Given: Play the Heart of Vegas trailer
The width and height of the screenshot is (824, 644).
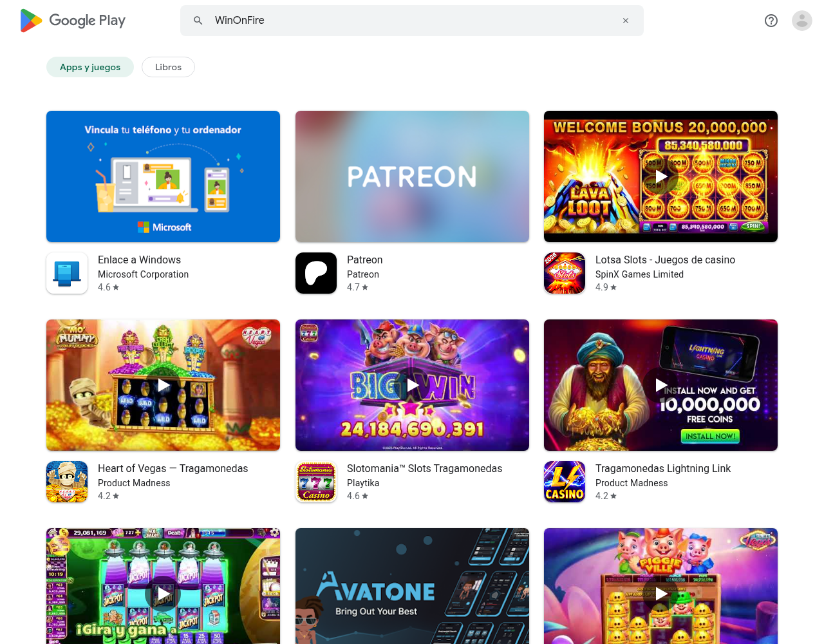Looking at the screenshot, I should pyautogui.click(x=163, y=385).
